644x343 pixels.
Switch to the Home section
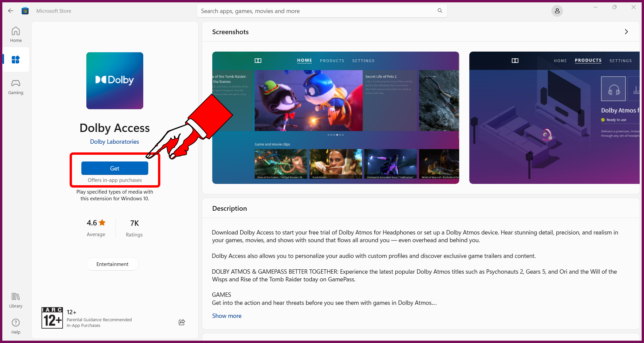coord(15,34)
